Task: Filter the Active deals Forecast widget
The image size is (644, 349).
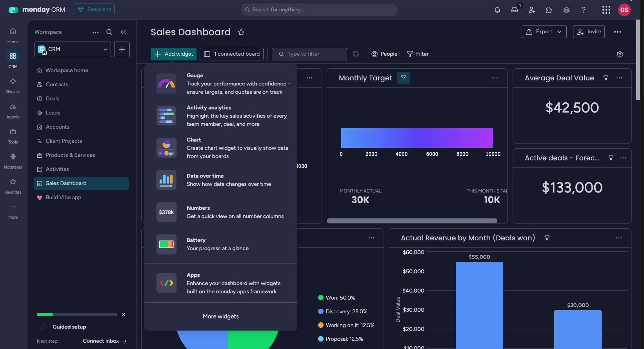Action: pos(611,158)
